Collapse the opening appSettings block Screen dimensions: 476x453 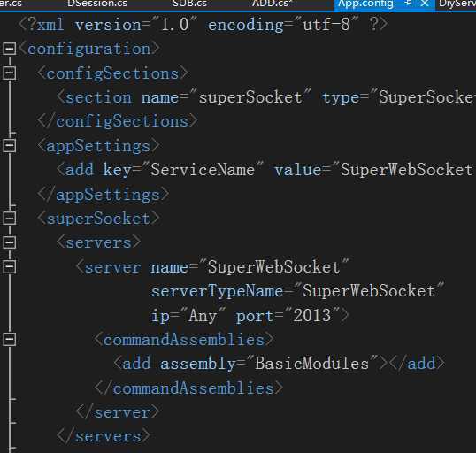9,145
